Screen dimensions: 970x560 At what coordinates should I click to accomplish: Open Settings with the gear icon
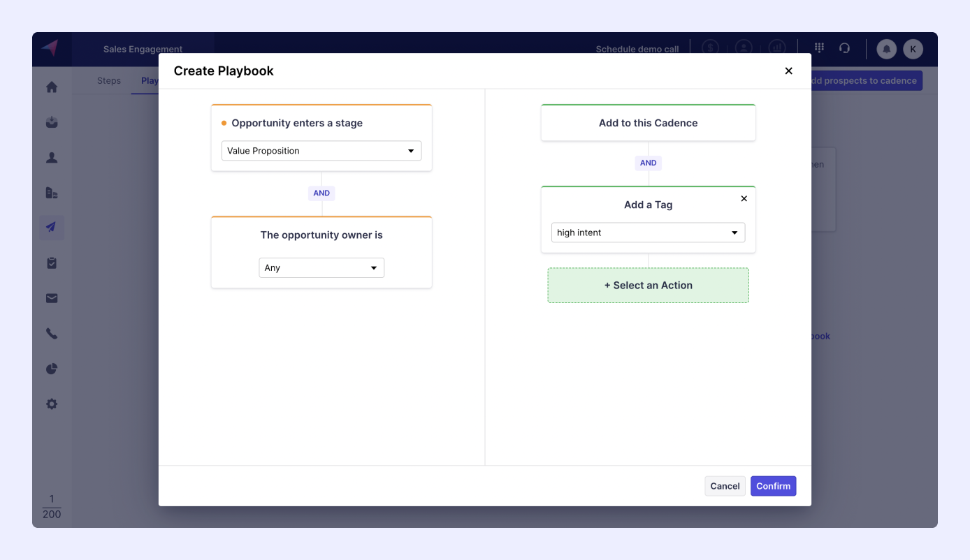coord(51,404)
